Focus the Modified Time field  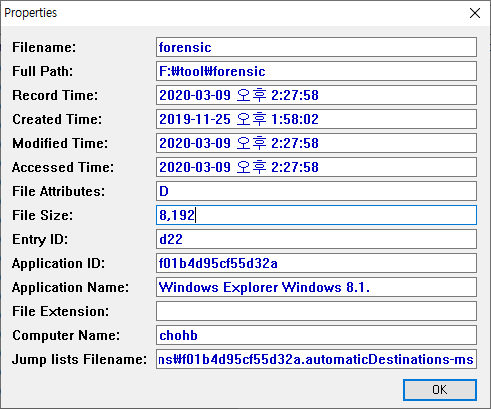[316, 143]
